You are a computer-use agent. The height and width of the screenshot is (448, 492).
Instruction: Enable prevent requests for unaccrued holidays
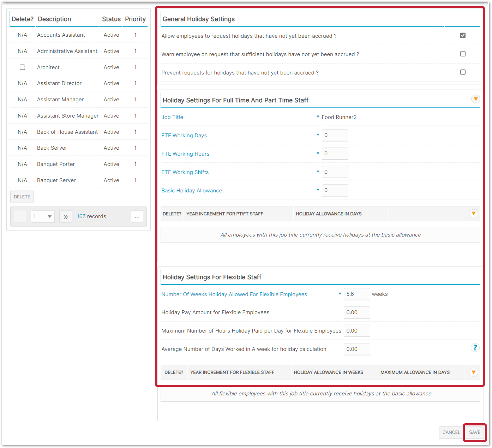pos(463,72)
